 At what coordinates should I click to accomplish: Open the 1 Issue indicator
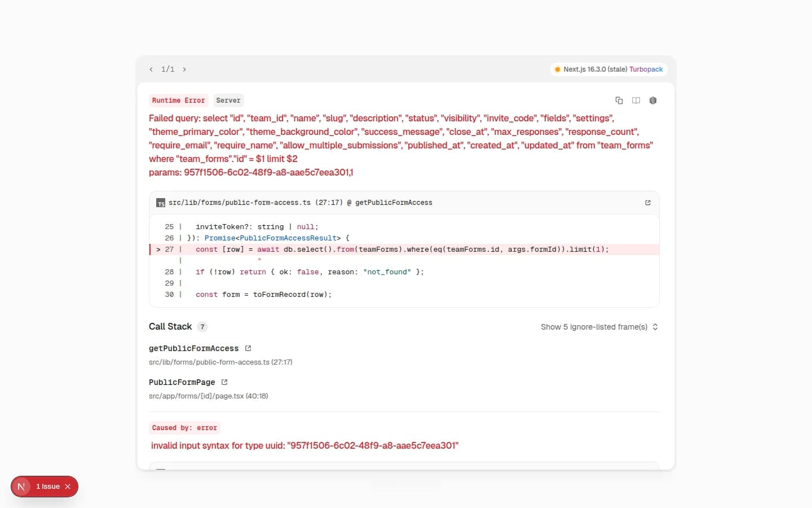(48, 487)
